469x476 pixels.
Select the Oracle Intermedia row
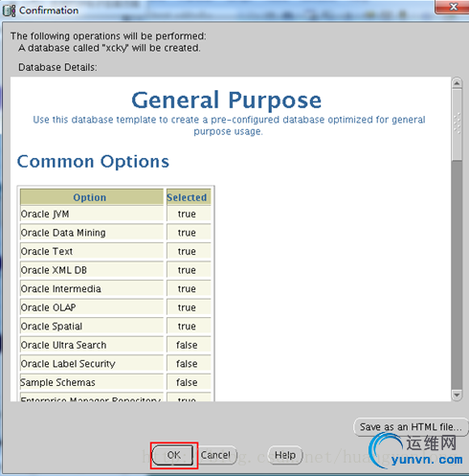point(116,288)
